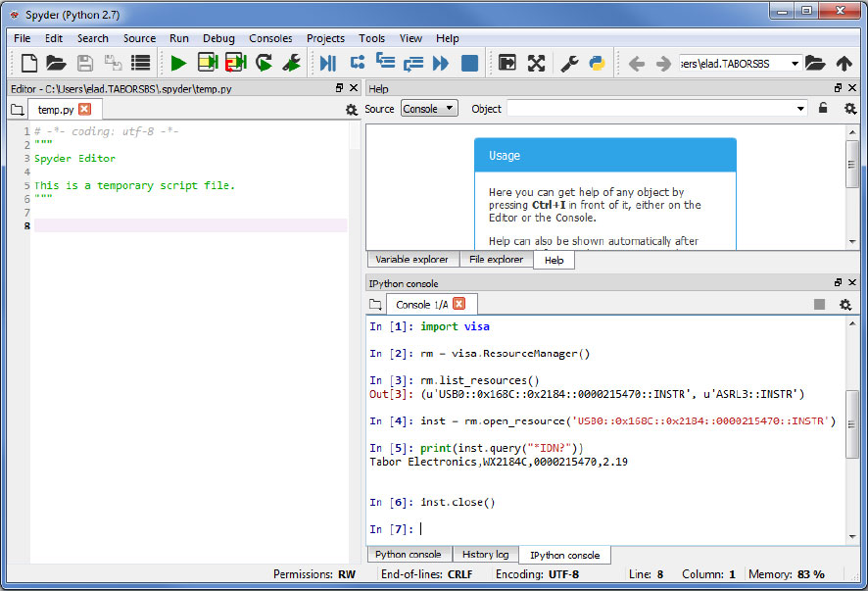The width and height of the screenshot is (868, 591).
Task: Step into the function in debugger
Action: 385,61
